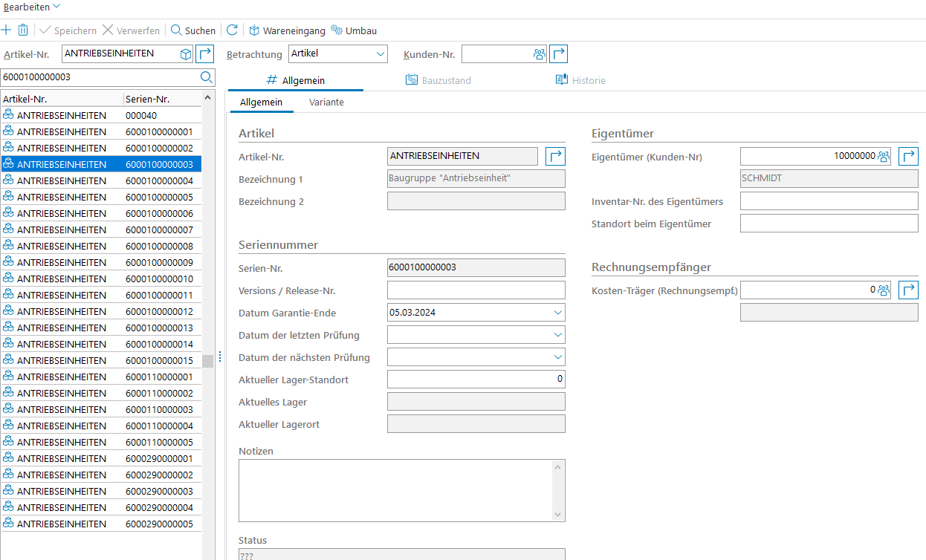The image size is (926, 560).
Task: Click the Umbau toolbar button
Action: 354,30
